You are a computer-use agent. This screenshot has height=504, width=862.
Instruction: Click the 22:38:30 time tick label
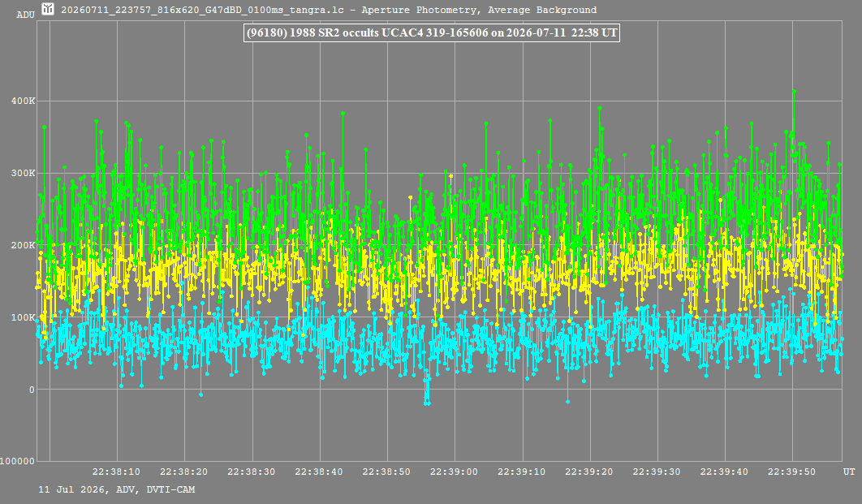[252, 472]
